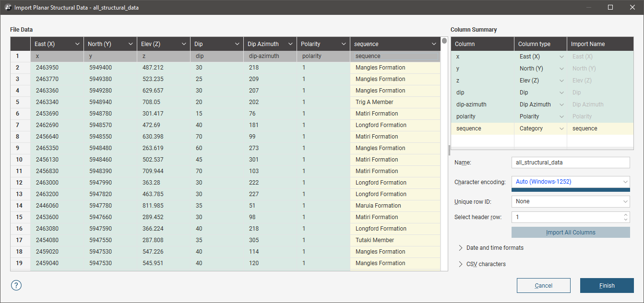This screenshot has width=644, height=303.
Task: Expand the CSV characters section
Action: click(486, 264)
